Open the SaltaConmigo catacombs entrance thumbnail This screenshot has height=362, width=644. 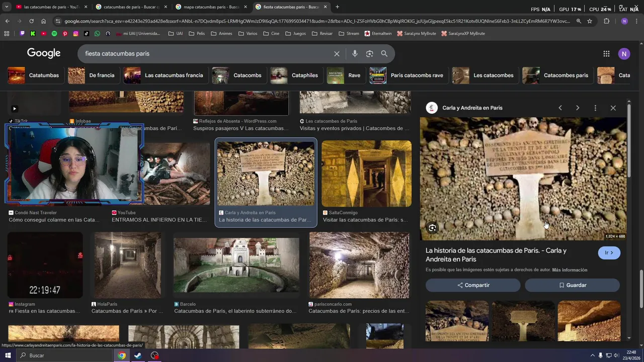pos(366,173)
